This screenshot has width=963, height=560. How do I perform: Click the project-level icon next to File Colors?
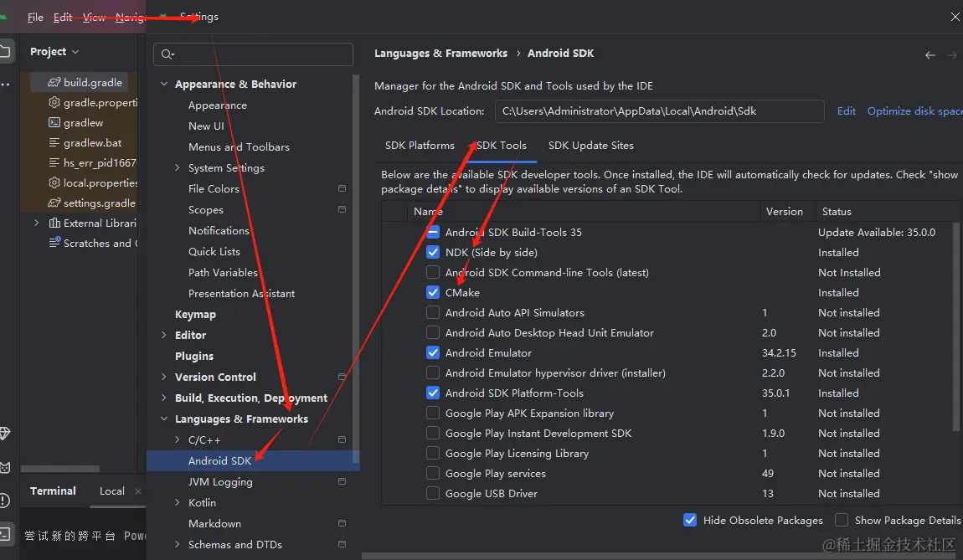[342, 188]
